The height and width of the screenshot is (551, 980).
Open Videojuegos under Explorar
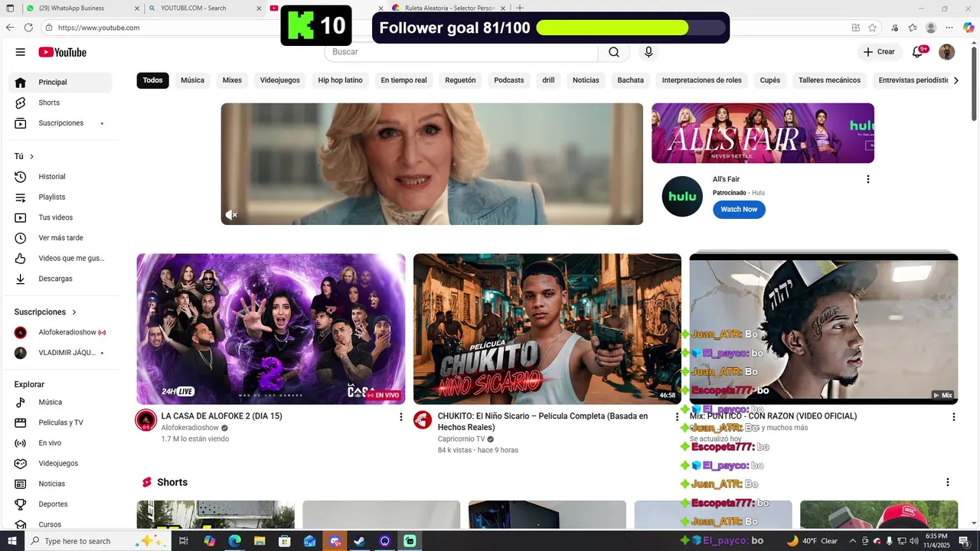click(60, 464)
